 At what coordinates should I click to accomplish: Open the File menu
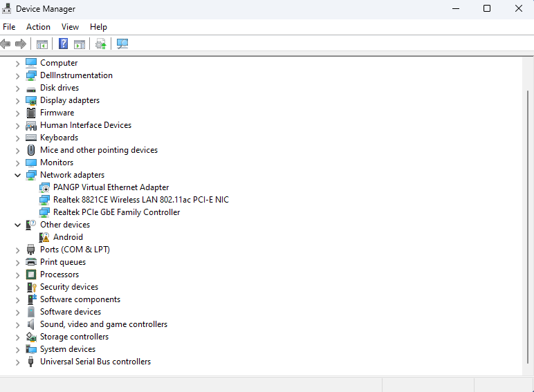click(9, 27)
